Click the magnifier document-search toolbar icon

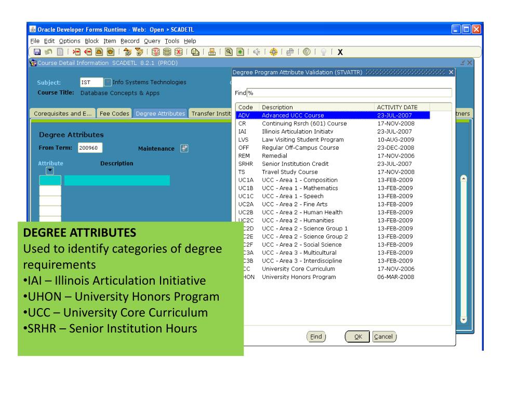229,52
